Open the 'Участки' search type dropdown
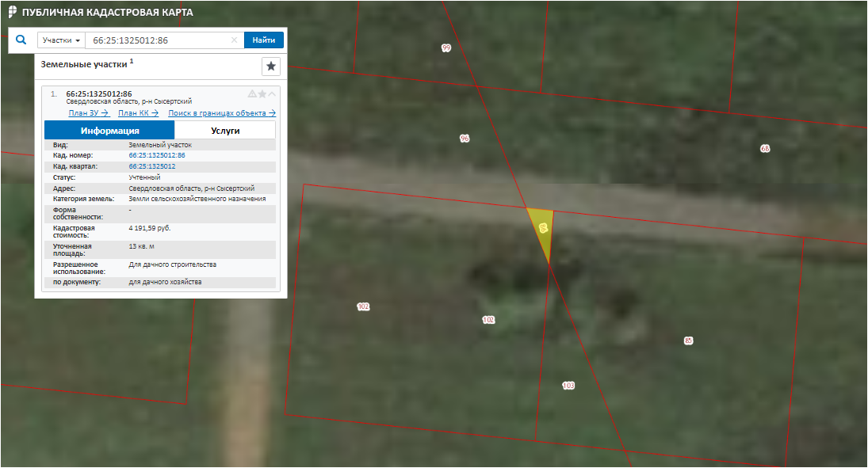The image size is (868, 468). [62, 40]
